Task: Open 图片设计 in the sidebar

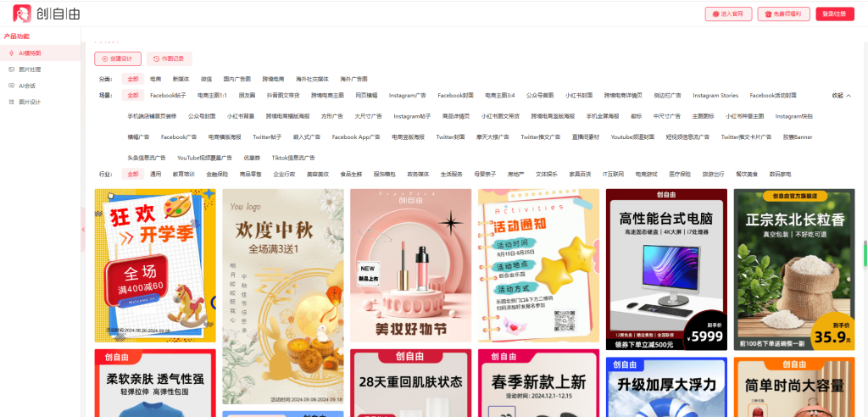Action: point(30,102)
